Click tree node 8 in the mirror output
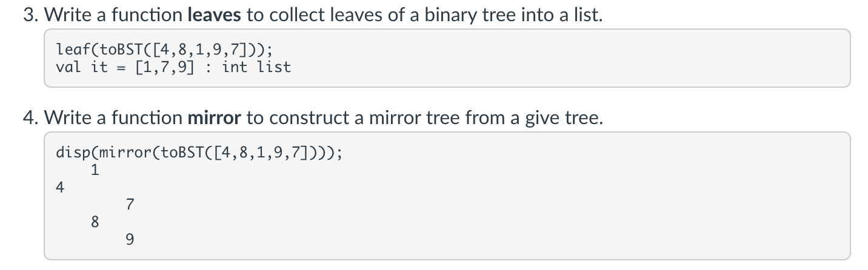This screenshot has width=868, height=270. click(x=95, y=222)
